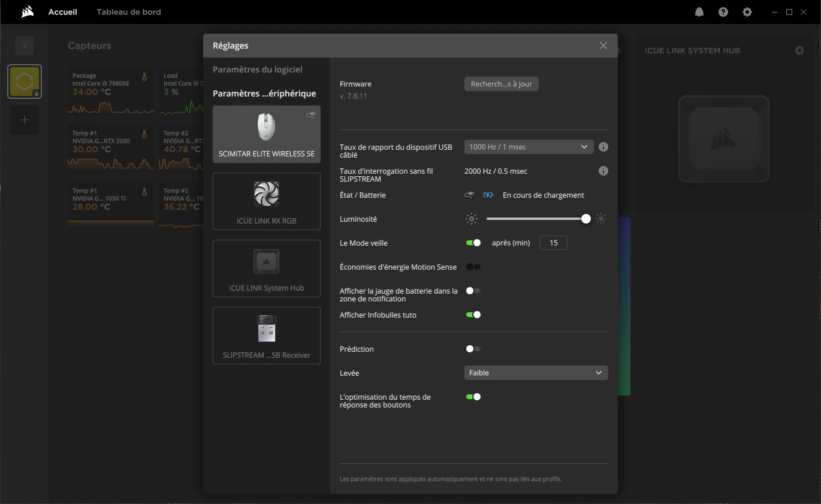Click thermometer icon on NVIDIA RTX 2080 Temp #1

pyautogui.click(x=144, y=135)
